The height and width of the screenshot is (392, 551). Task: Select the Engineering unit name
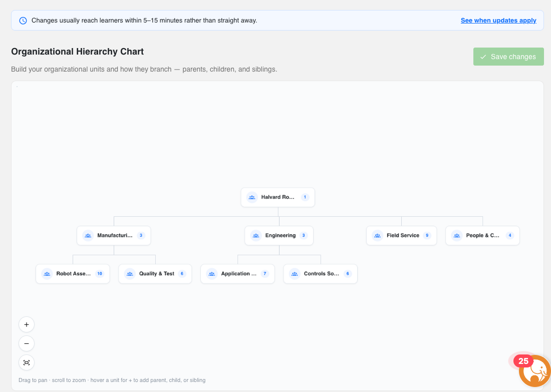tap(281, 235)
